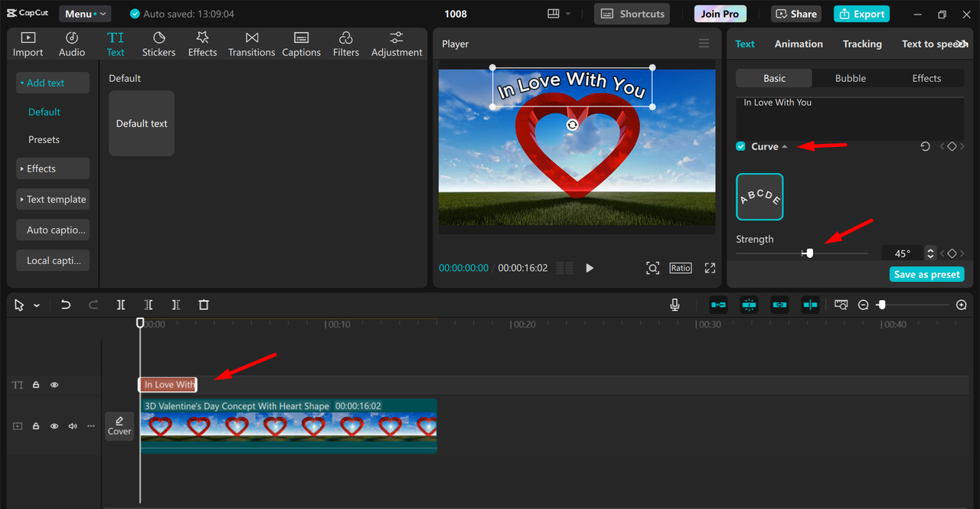Select the Effects sub-tab in inspector
The height and width of the screenshot is (509, 980).
pyautogui.click(x=926, y=78)
